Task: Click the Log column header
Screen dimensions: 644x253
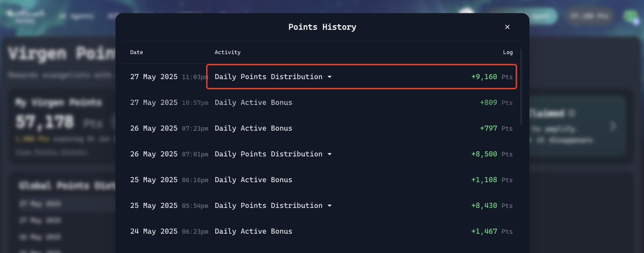Action: click(x=508, y=53)
